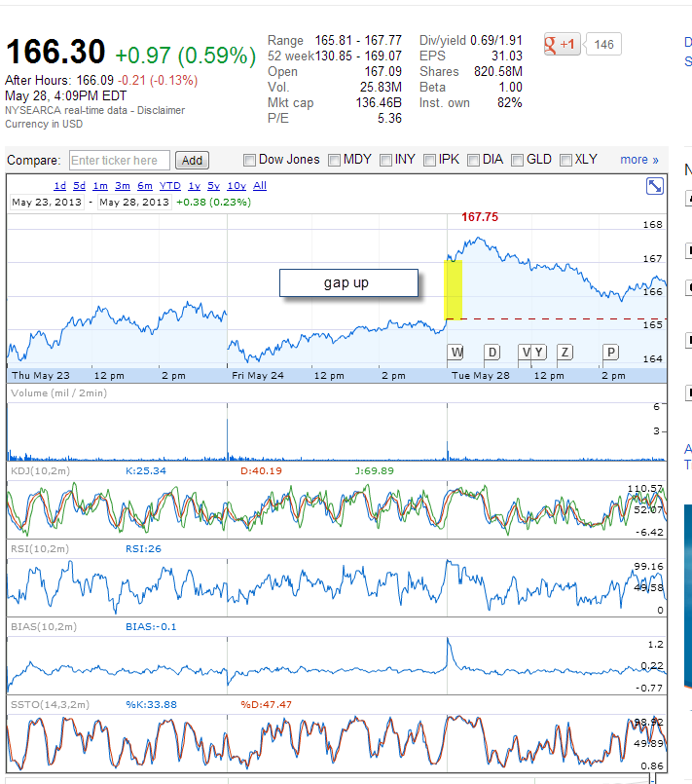Open news marker Y on chart

(539, 352)
